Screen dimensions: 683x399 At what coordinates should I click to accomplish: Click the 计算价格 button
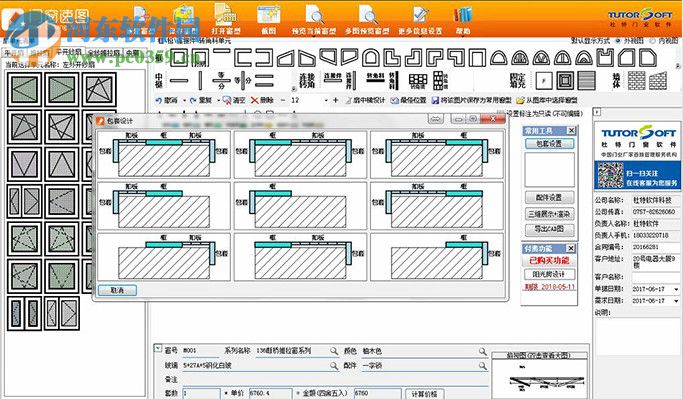click(x=424, y=394)
